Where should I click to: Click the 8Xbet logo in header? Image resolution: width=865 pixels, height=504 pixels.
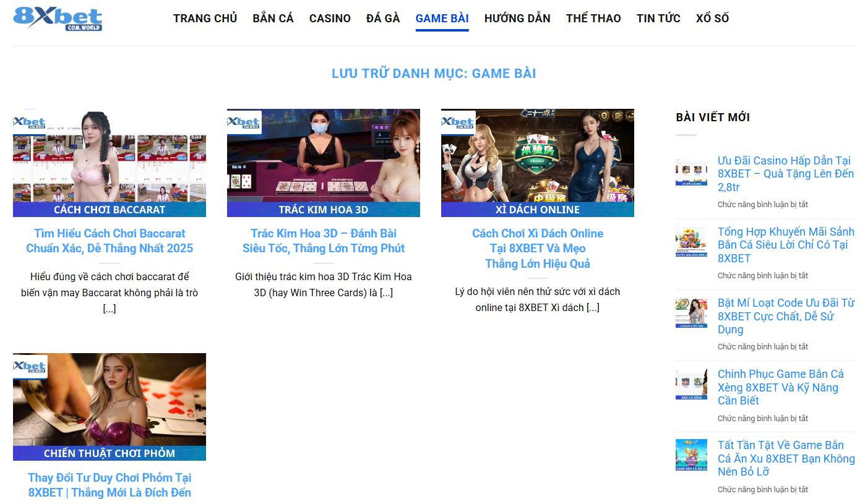click(58, 19)
